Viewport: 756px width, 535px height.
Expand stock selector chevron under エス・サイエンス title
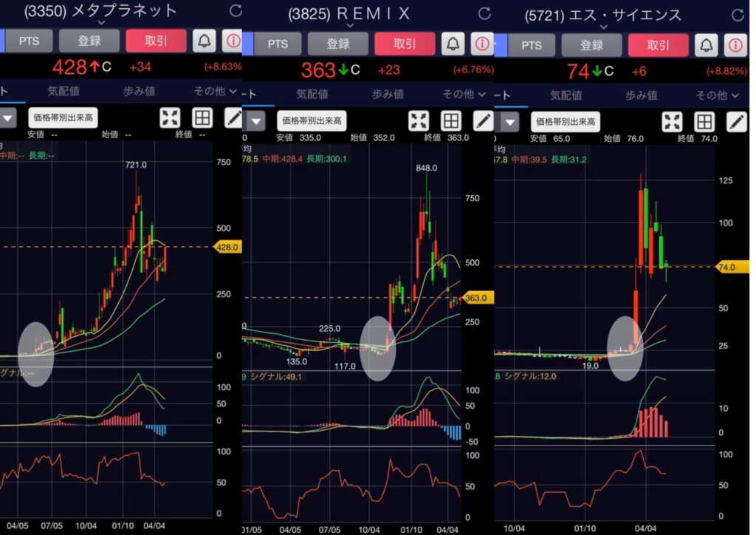pos(604,27)
